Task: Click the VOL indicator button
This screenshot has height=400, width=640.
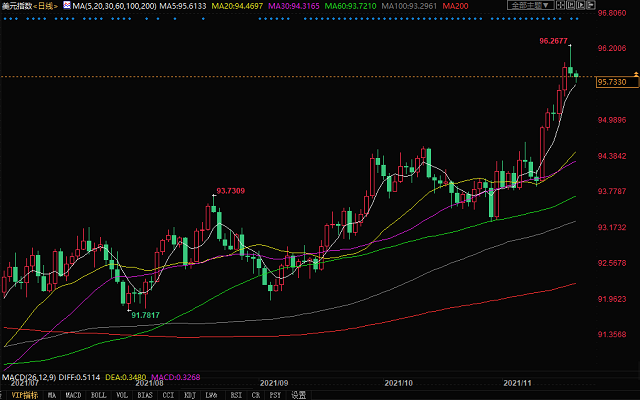Action: tap(122, 395)
